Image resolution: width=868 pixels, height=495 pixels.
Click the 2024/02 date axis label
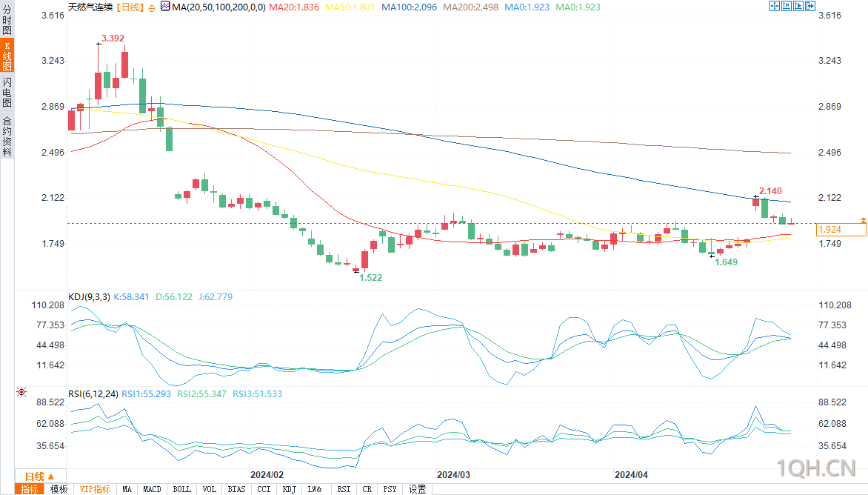(x=267, y=474)
